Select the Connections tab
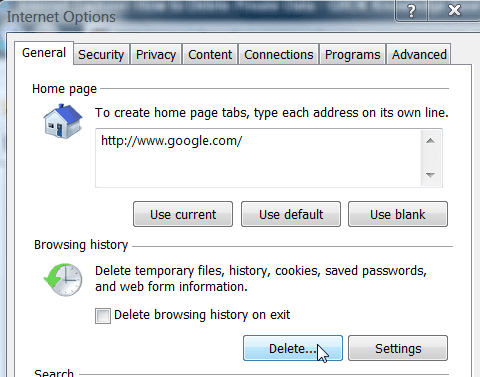This screenshot has width=480, height=377. click(279, 54)
